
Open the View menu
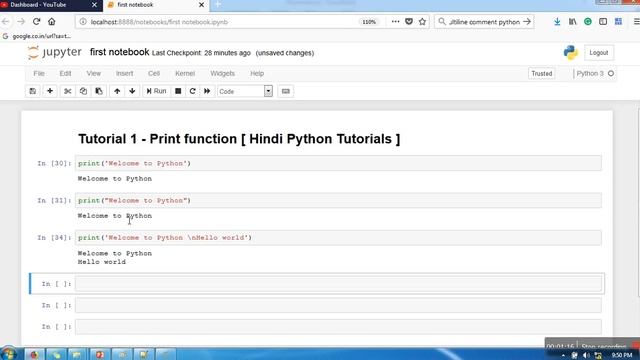point(93,73)
